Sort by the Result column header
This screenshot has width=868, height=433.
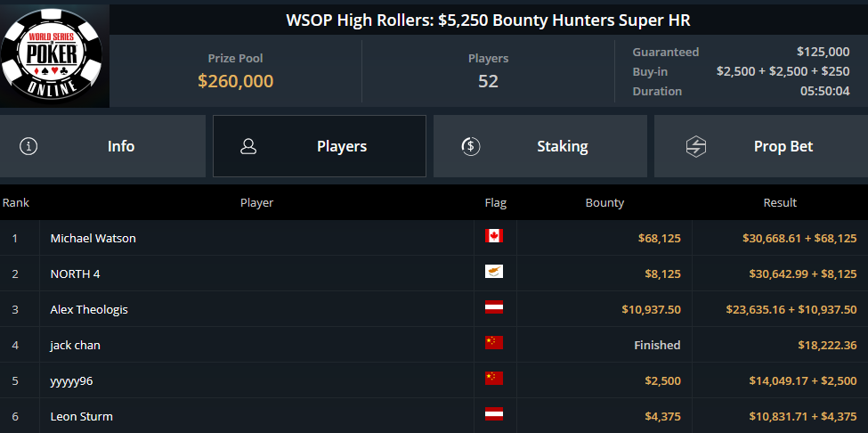click(x=780, y=203)
